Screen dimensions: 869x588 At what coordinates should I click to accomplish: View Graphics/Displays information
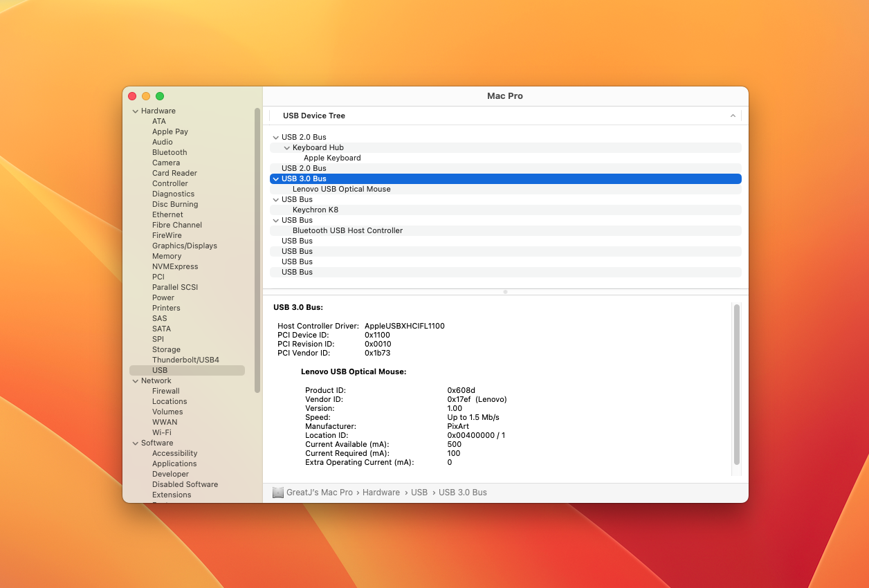[185, 246]
